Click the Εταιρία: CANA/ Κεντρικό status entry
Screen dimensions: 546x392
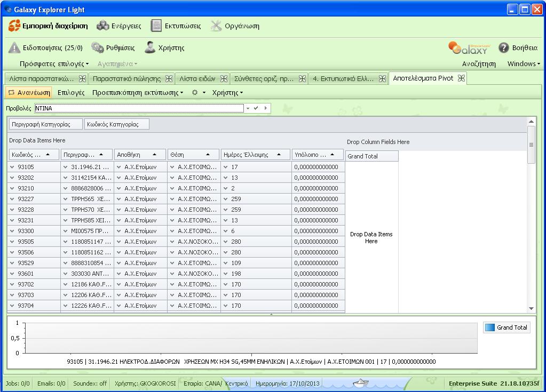216,383
